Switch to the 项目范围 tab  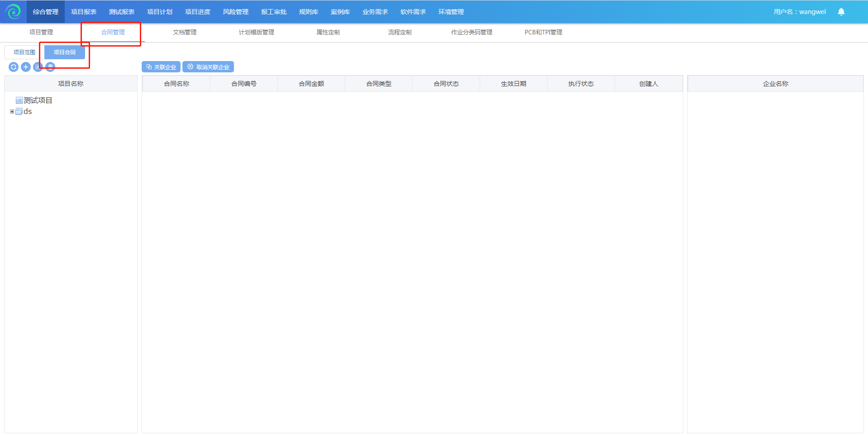24,52
